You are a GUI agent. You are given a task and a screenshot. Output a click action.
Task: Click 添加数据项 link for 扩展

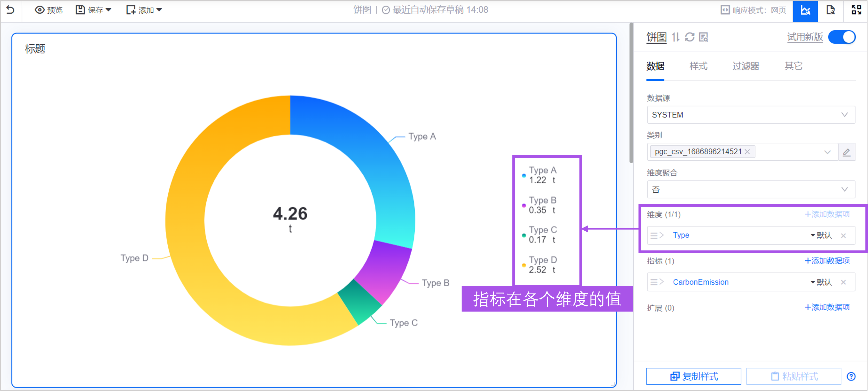pyautogui.click(x=827, y=307)
